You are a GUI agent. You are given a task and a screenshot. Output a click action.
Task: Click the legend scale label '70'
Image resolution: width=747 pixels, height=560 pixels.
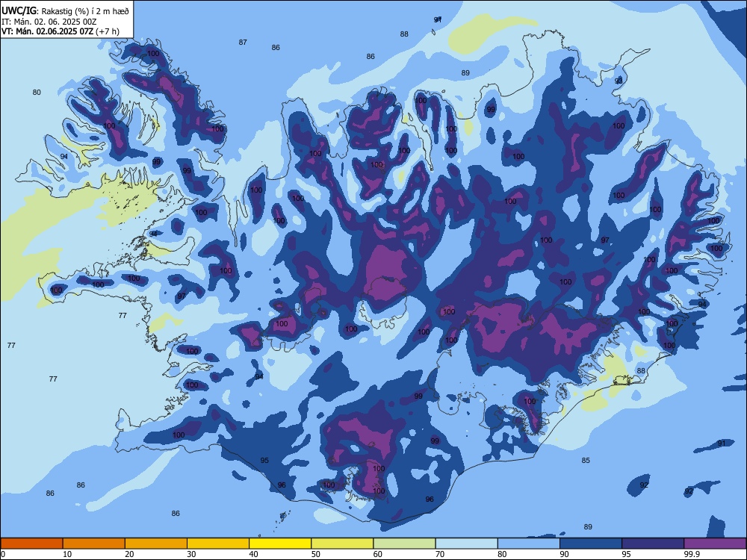click(440, 554)
